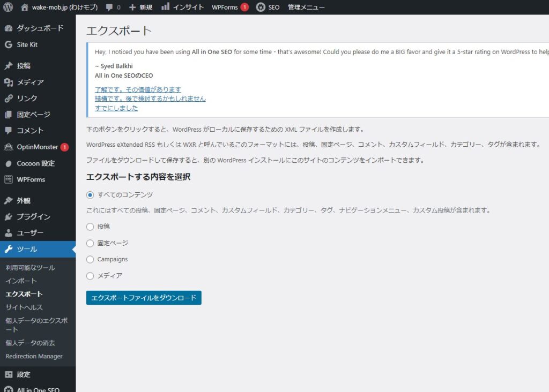
Task: Click 結構です。後で検討するかもしれません link
Action: (x=150, y=99)
